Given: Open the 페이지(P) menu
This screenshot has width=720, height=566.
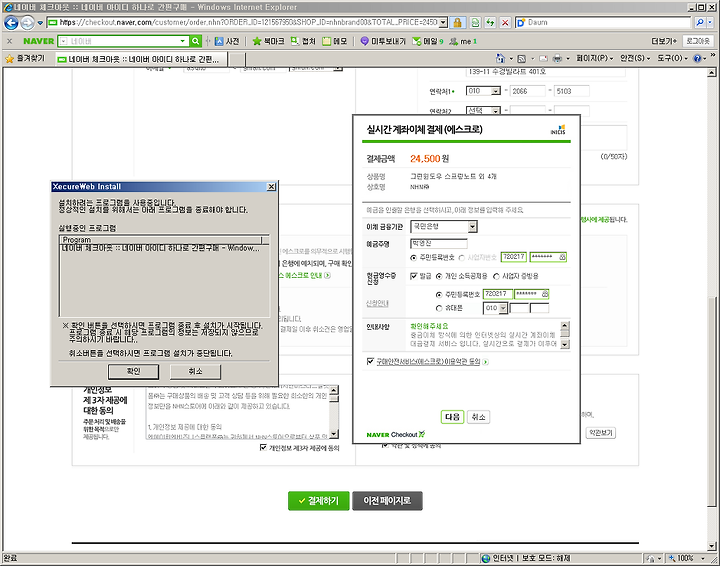Looking at the screenshot, I should pyautogui.click(x=595, y=58).
